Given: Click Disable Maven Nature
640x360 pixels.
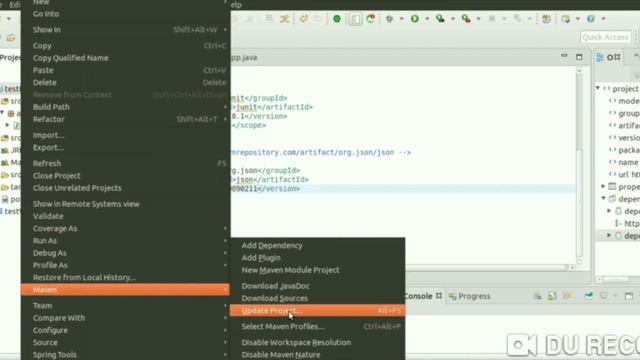Looking at the screenshot, I should click(318, 355).
